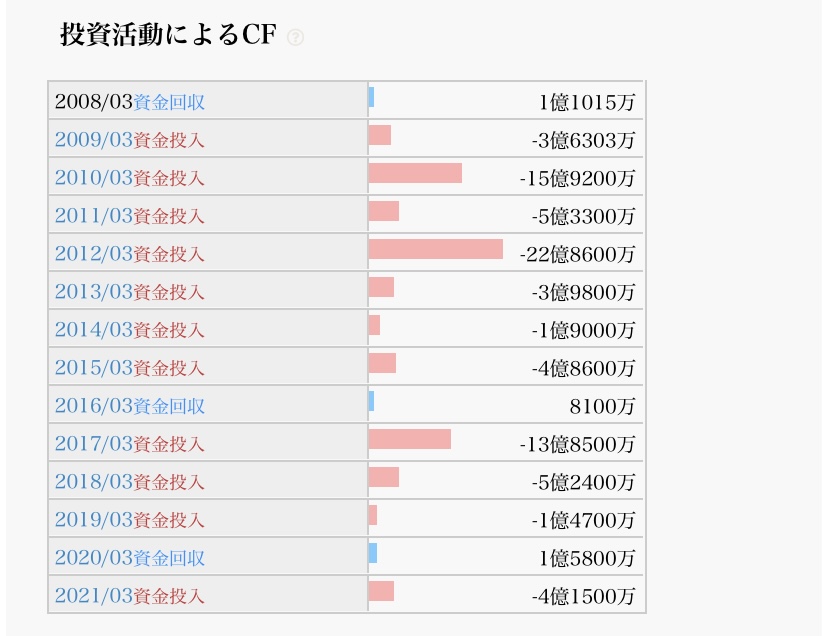Open the 2011/03 資金投入 link

[129, 216]
